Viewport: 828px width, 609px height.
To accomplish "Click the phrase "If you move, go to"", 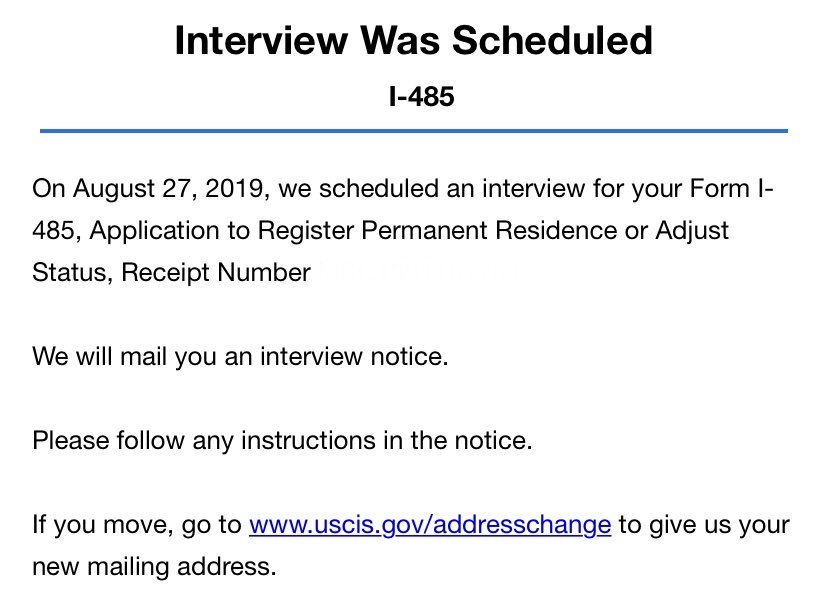I will tap(137, 525).
